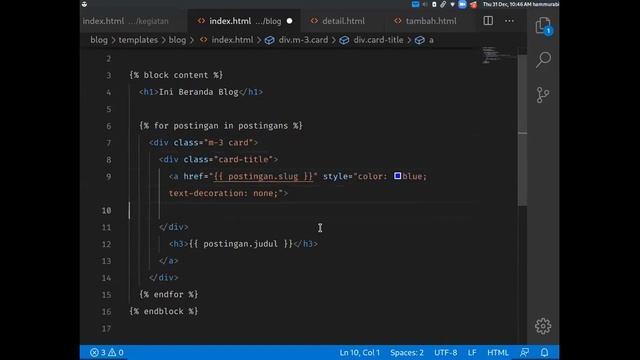Click 'blog' root in breadcrumb
The width and height of the screenshot is (640, 360).
(99, 40)
